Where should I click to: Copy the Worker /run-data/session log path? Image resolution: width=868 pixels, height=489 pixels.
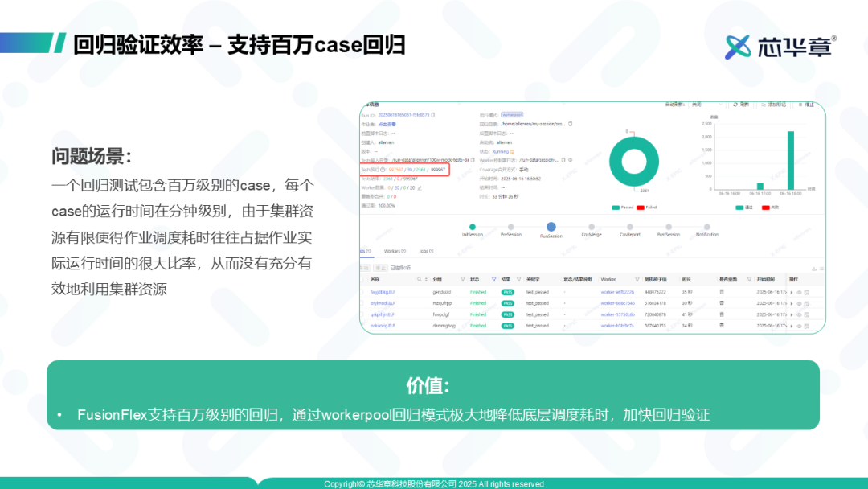click(x=563, y=160)
